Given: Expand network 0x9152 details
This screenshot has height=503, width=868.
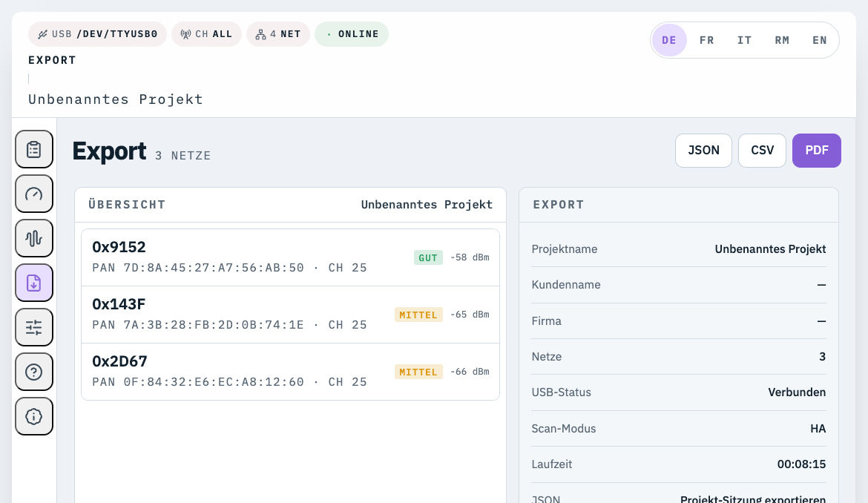Looking at the screenshot, I should click(x=289, y=257).
